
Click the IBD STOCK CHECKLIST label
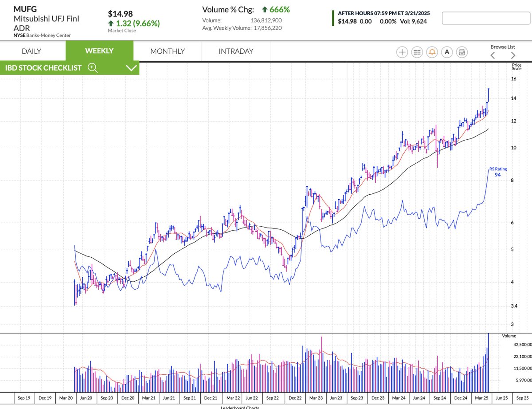click(x=43, y=68)
